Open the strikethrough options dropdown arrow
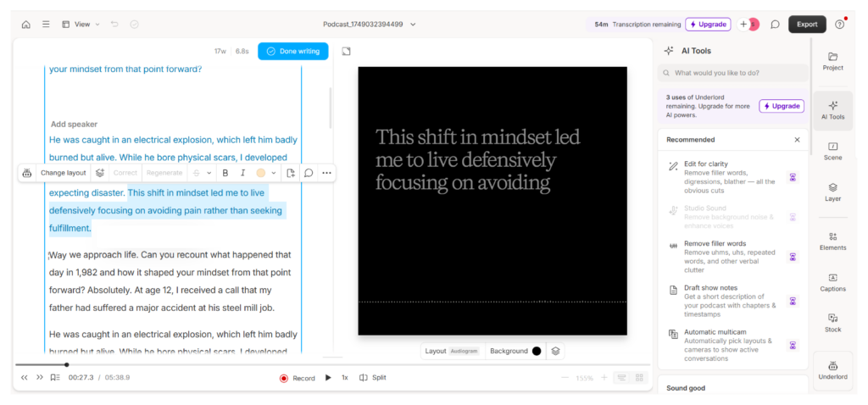The image size is (868, 405). (x=209, y=173)
